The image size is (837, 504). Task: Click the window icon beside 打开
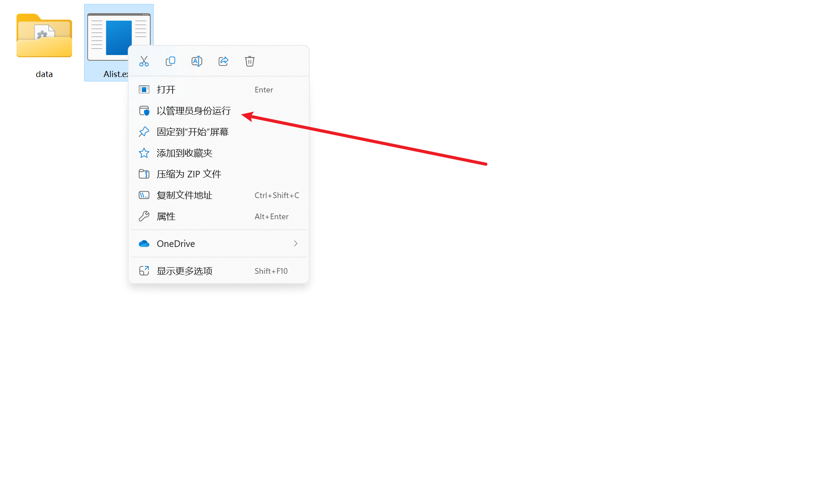[x=144, y=90]
